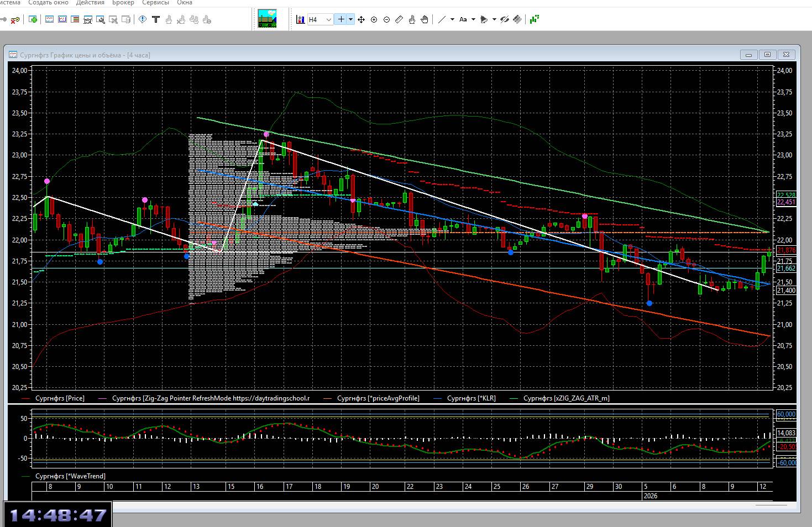The height and width of the screenshot is (527, 812).
Task: Click the 21,876 red price level marker
Action: (786, 250)
